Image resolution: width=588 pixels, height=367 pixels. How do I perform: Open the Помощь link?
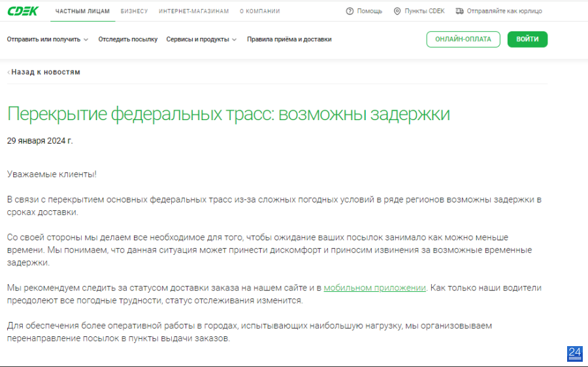point(369,11)
